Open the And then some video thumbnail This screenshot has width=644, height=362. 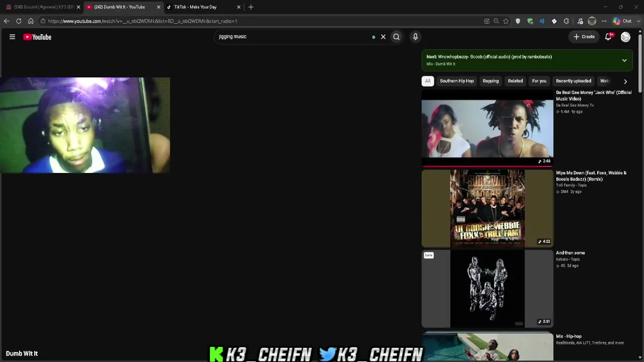tap(488, 289)
